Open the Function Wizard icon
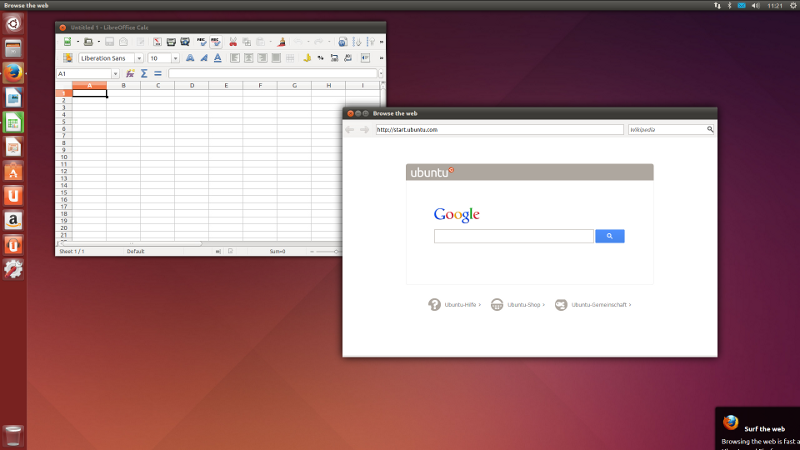Viewport: 800px width, 450px height. (x=130, y=74)
